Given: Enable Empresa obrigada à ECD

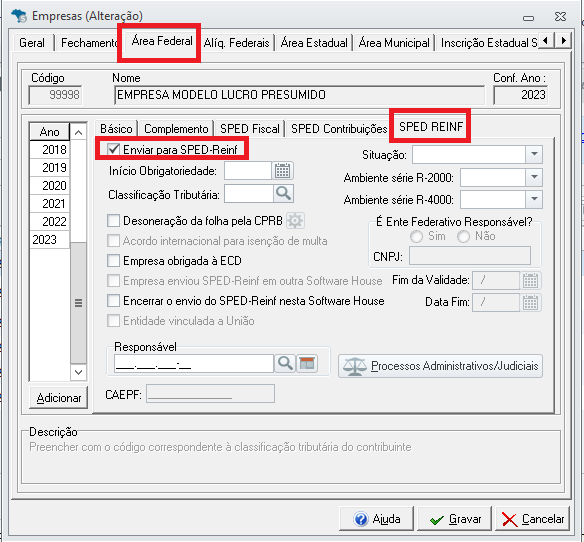Looking at the screenshot, I should (x=113, y=260).
